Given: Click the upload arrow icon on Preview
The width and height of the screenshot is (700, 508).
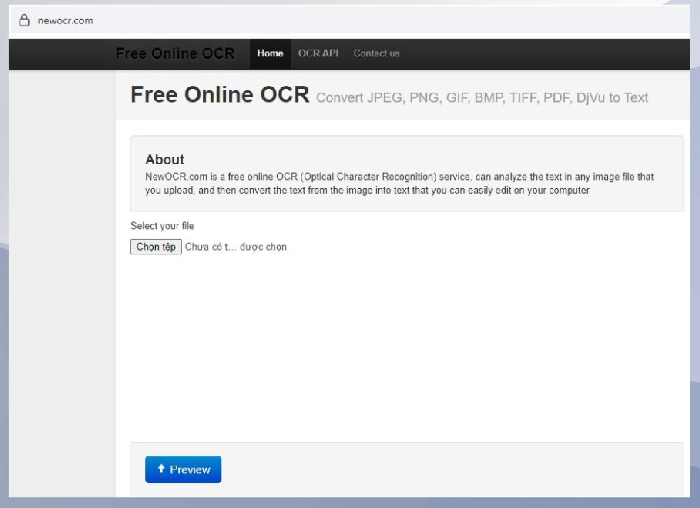Looking at the screenshot, I should [161, 469].
